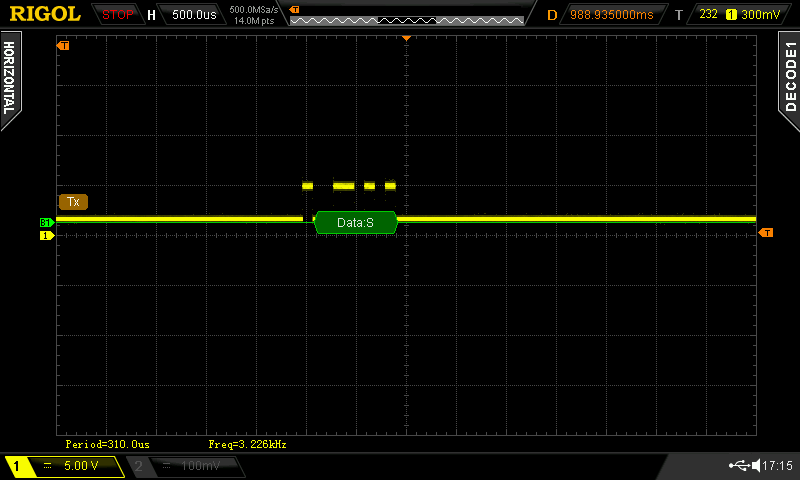The height and width of the screenshot is (480, 800).
Task: Select the channel 1 yellow number badge
Action: [x=16, y=466]
